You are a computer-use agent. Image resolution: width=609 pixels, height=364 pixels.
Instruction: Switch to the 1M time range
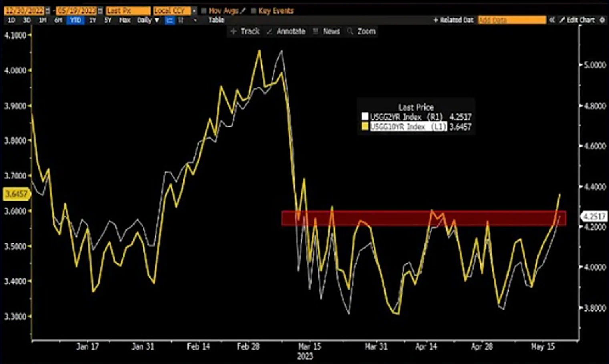pos(42,20)
